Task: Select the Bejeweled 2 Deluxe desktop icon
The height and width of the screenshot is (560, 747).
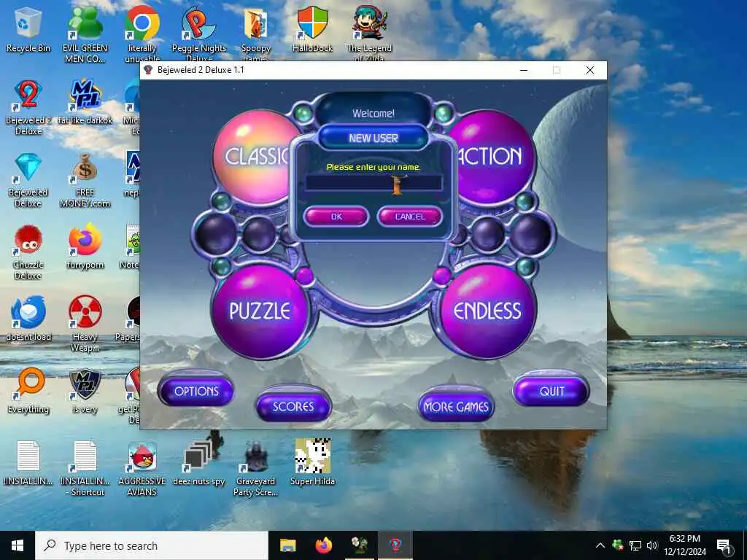Action: coord(28,107)
